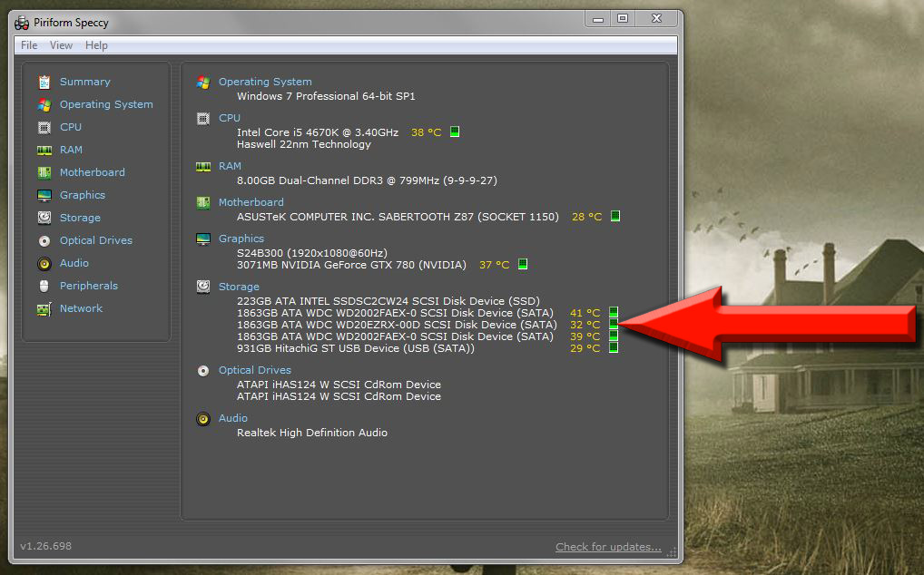This screenshot has height=575, width=924.
Task: Click Check for updates link
Action: pyautogui.click(x=608, y=547)
